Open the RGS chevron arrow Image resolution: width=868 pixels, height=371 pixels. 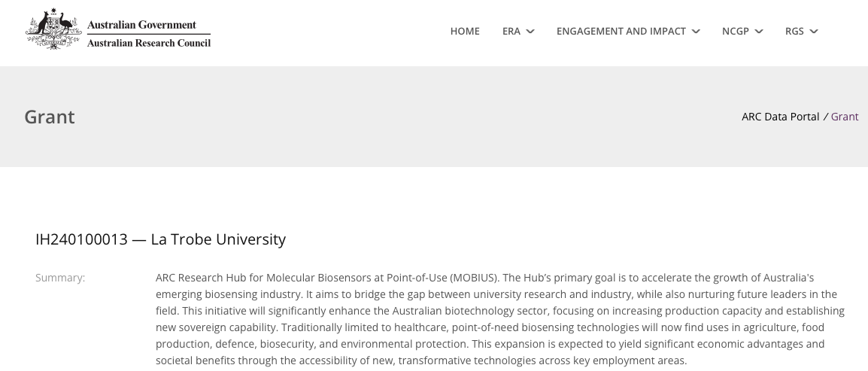814,32
